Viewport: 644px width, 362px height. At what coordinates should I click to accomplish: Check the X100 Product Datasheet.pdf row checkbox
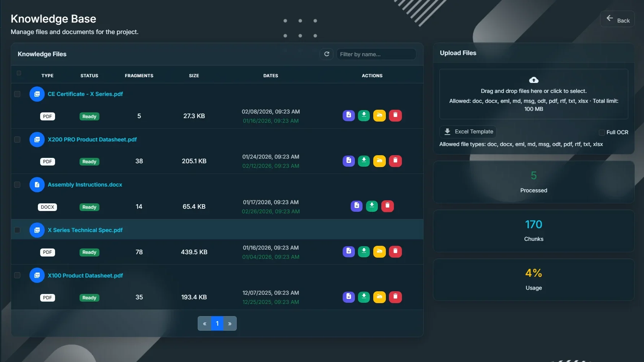point(17,275)
